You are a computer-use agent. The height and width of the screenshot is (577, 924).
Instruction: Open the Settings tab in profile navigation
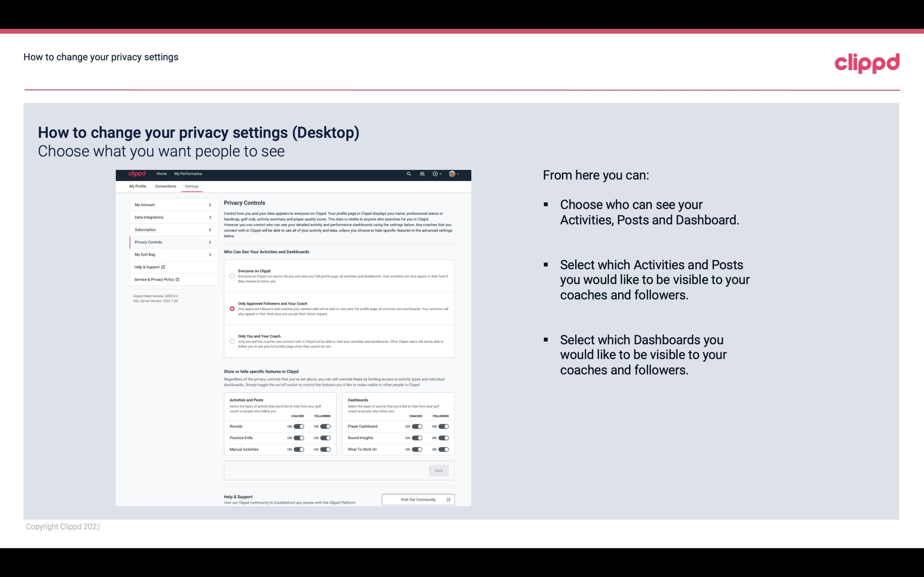click(191, 186)
